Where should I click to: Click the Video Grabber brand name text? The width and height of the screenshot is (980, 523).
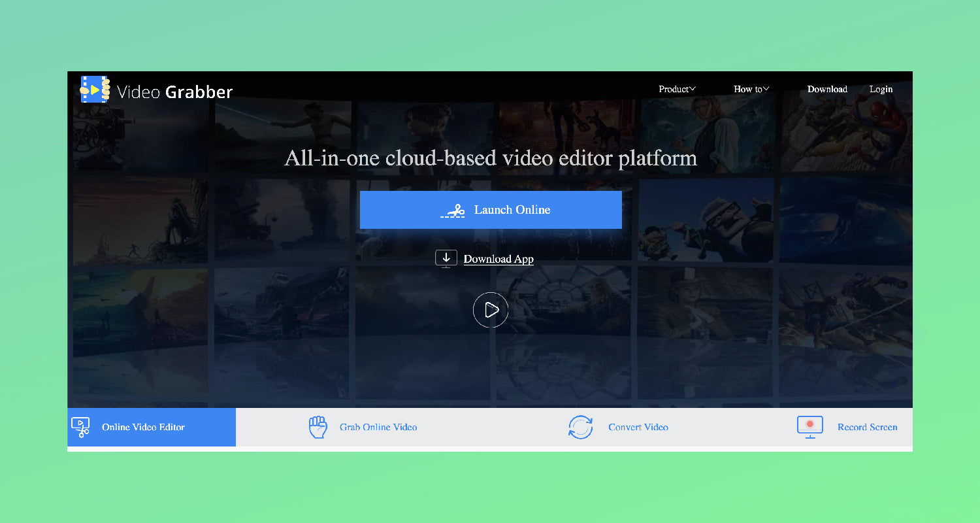[x=174, y=92]
